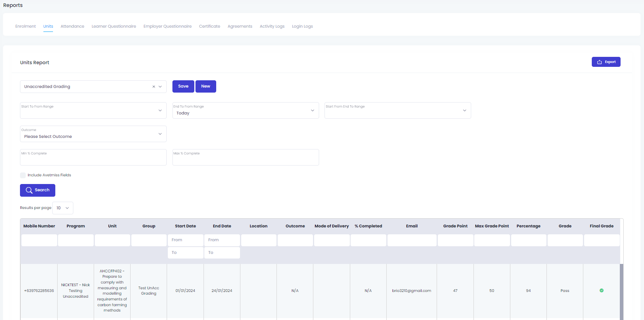Click the grade point value 47
Viewport: 644px width, 320px height.
click(x=455, y=291)
